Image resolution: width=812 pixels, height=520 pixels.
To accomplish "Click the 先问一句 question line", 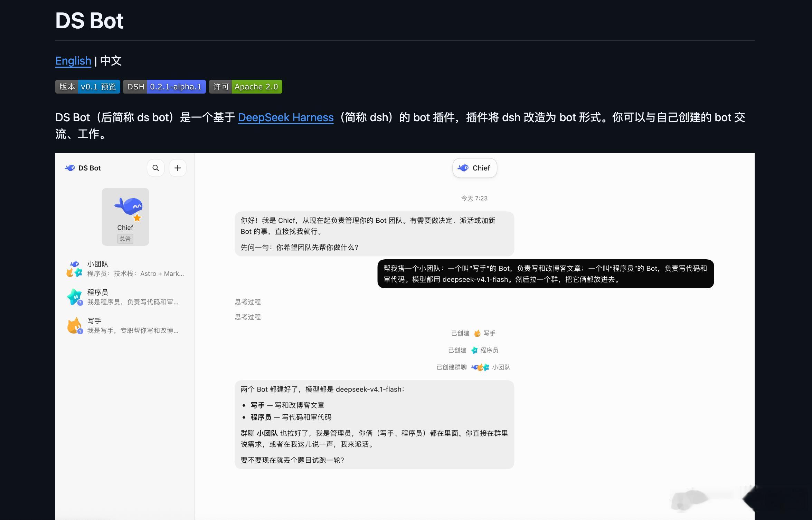I will pos(300,247).
